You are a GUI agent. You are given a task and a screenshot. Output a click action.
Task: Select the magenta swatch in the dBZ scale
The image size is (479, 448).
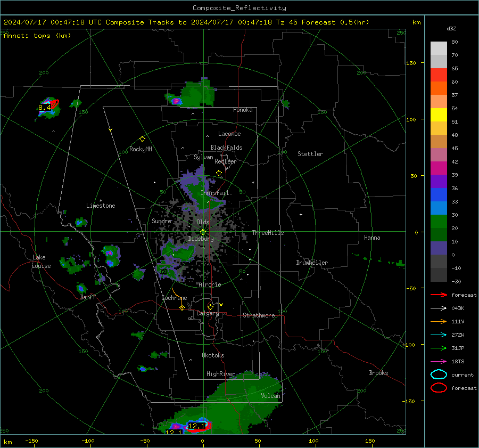coord(439,168)
